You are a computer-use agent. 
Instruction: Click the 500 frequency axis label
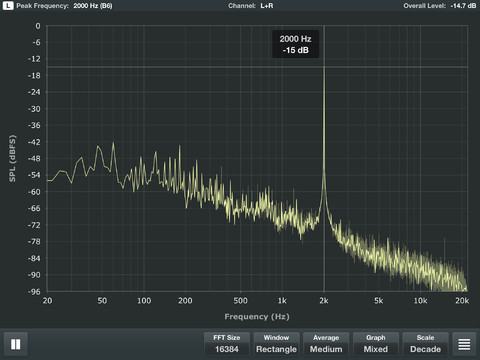tap(240, 301)
